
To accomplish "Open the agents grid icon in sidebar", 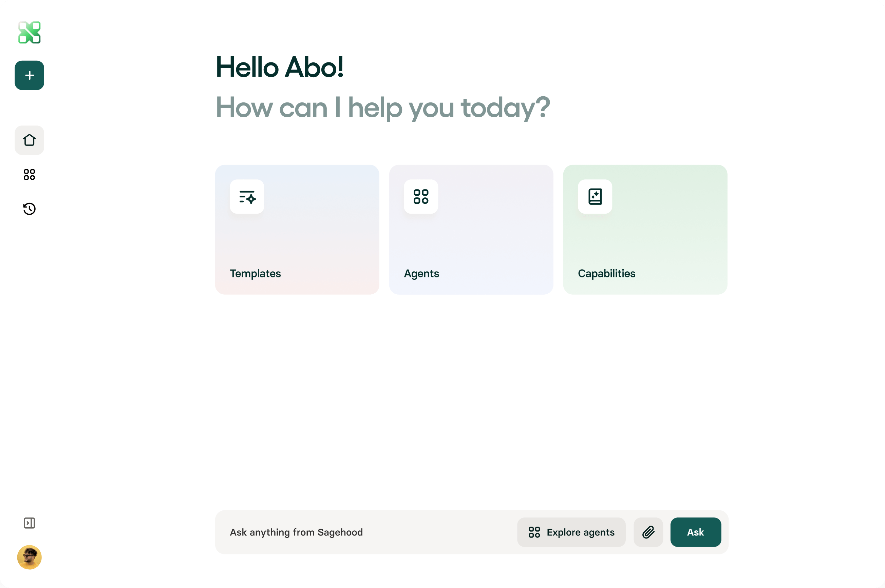I will (29, 175).
